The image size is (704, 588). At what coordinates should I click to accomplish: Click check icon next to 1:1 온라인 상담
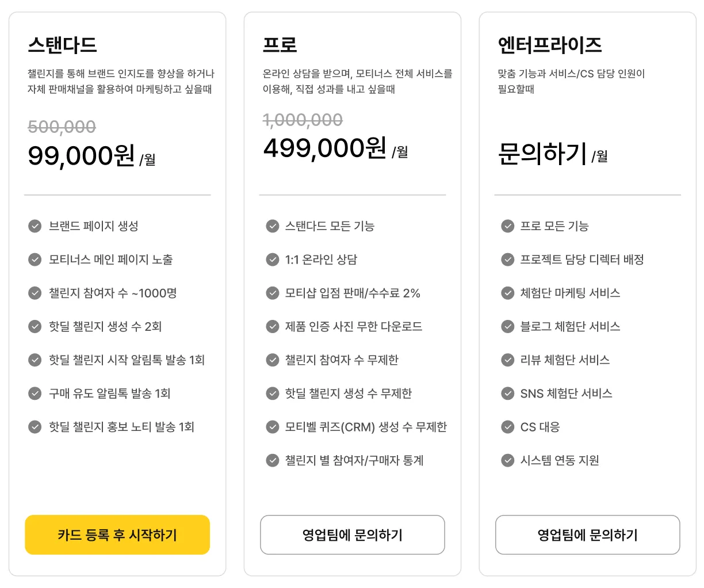coord(273,259)
